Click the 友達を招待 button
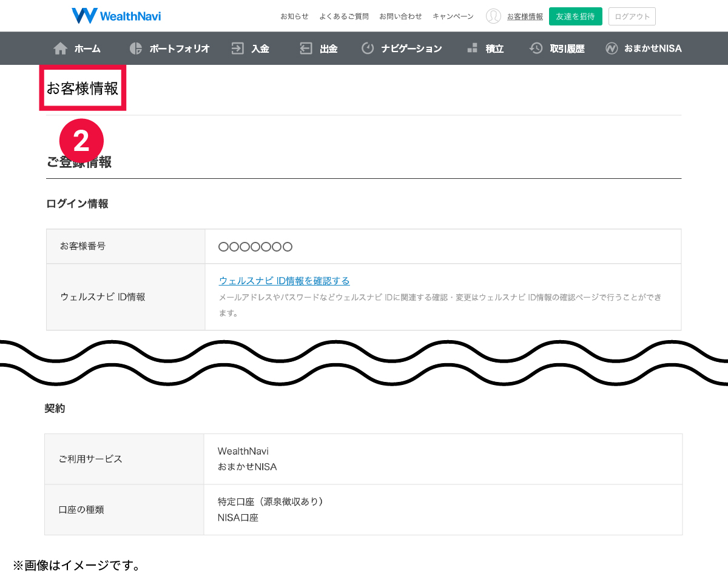Screen dimensions: 728x582 576,16
